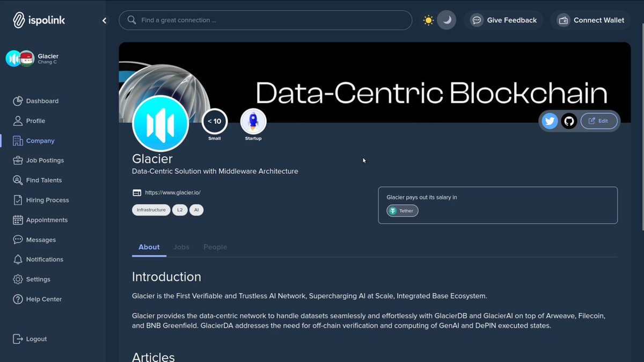This screenshot has height=362, width=644.
Task: Switch to the About tab
Action: [x=149, y=247]
